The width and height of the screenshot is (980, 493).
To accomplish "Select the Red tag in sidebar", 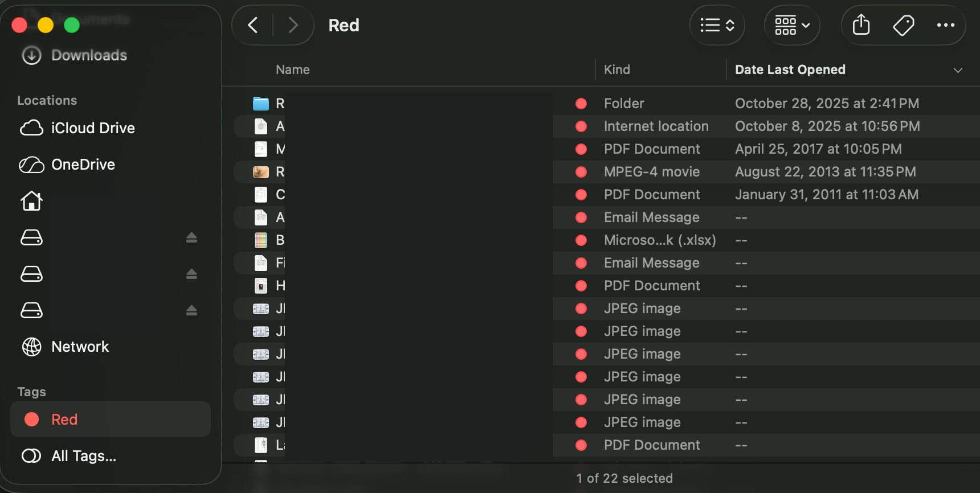I will pos(64,420).
